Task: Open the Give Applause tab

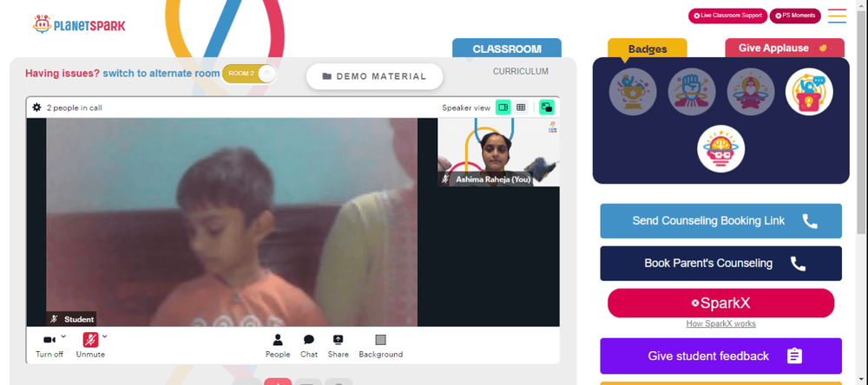Action: [x=785, y=49]
